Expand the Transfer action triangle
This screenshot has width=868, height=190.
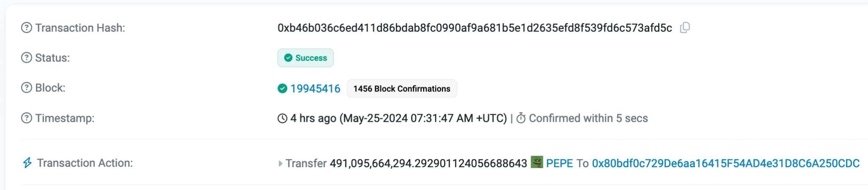pyautogui.click(x=280, y=163)
